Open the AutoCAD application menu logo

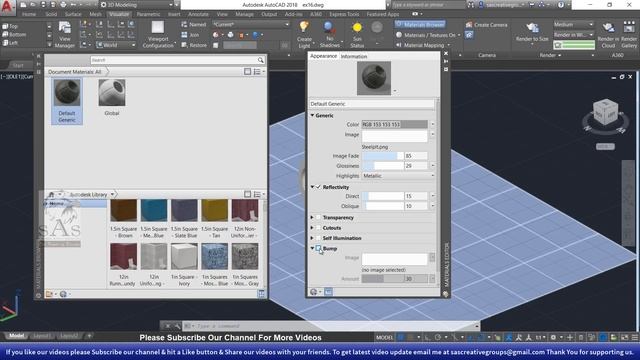click(x=8, y=7)
